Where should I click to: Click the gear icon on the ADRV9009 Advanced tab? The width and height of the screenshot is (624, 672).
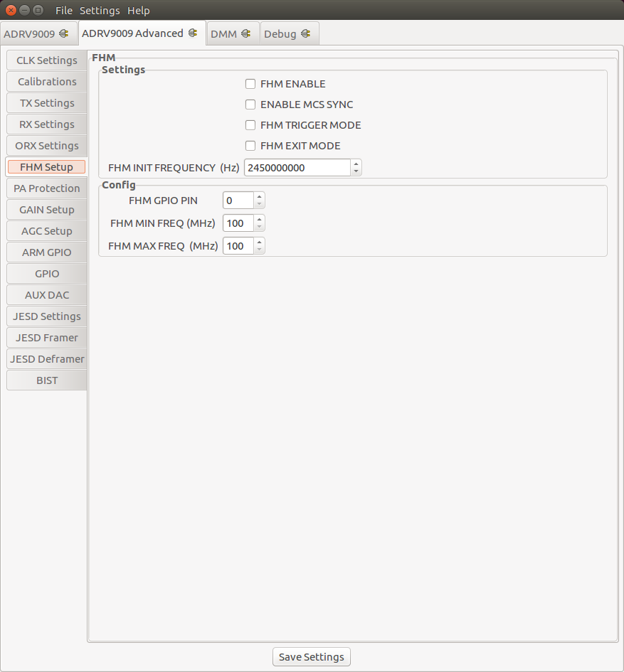(194, 33)
